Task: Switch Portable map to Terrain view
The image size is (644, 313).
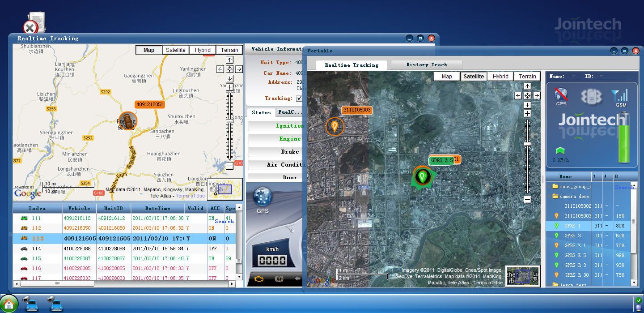Action: pos(527,77)
